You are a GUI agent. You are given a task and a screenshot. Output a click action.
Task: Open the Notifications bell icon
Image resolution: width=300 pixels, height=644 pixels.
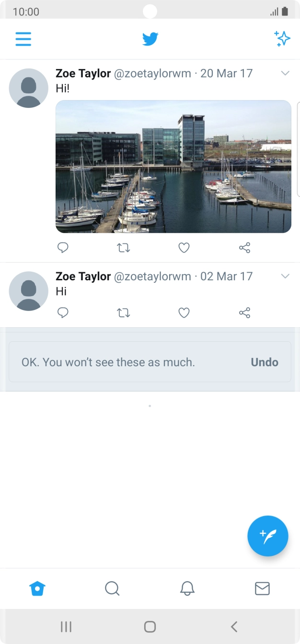[x=187, y=588]
